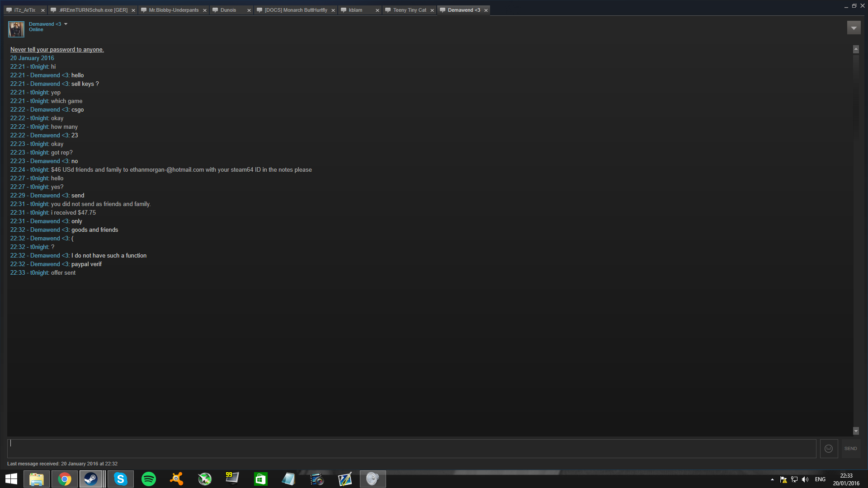Launch Google Chrome from taskbar
868x488 pixels.
[65, 479]
